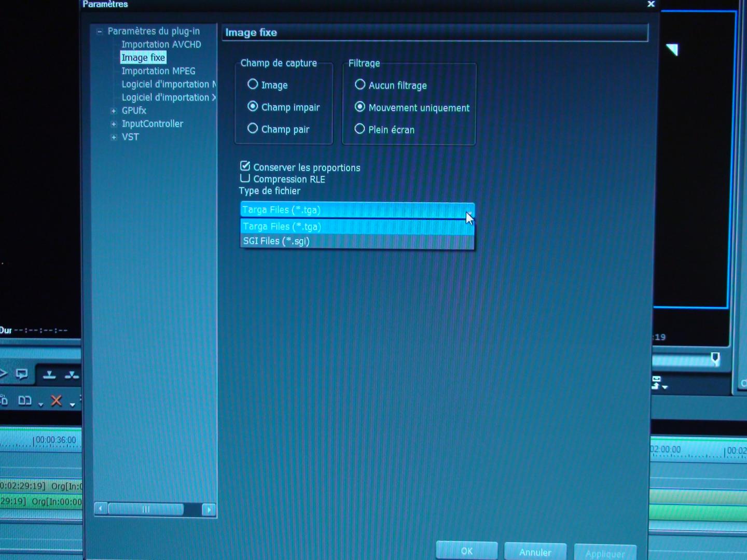
Task: Select the Logiciel d'importation item ending in X
Action: (x=169, y=97)
